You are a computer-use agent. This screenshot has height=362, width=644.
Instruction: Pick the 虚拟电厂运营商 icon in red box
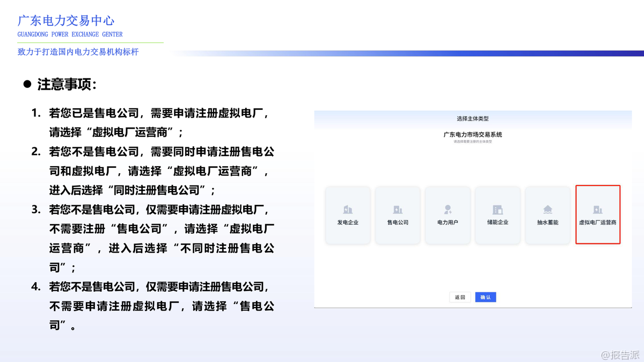[597, 210]
